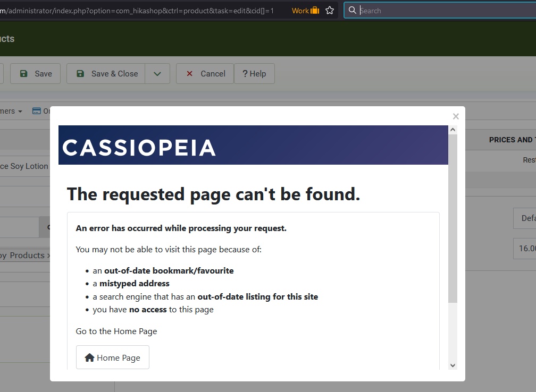The height and width of the screenshot is (392, 536).
Task: Click the 'out-of-date bookmark/favourite' text
Action: click(x=169, y=270)
